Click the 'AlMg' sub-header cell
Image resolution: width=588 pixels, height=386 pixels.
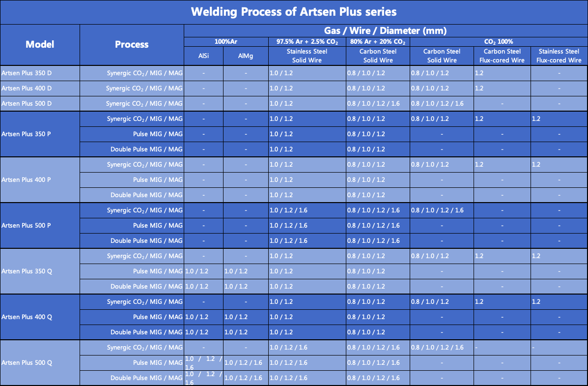tap(246, 56)
